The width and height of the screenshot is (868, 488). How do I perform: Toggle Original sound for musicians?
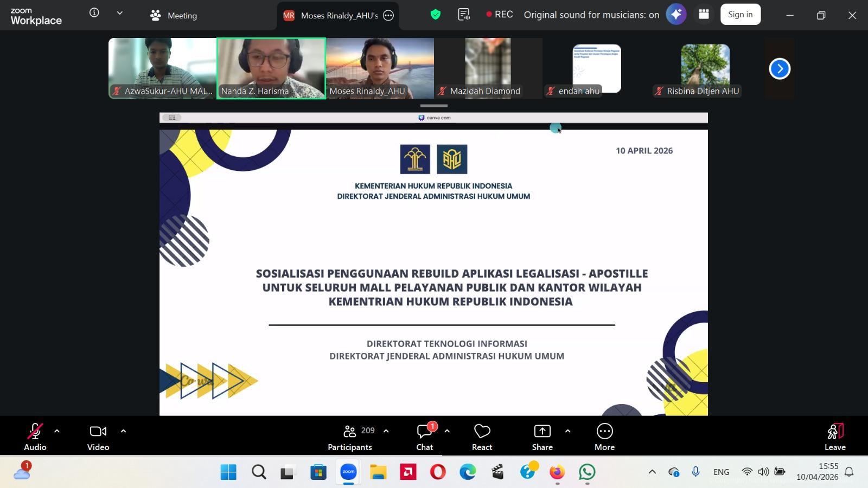click(591, 15)
